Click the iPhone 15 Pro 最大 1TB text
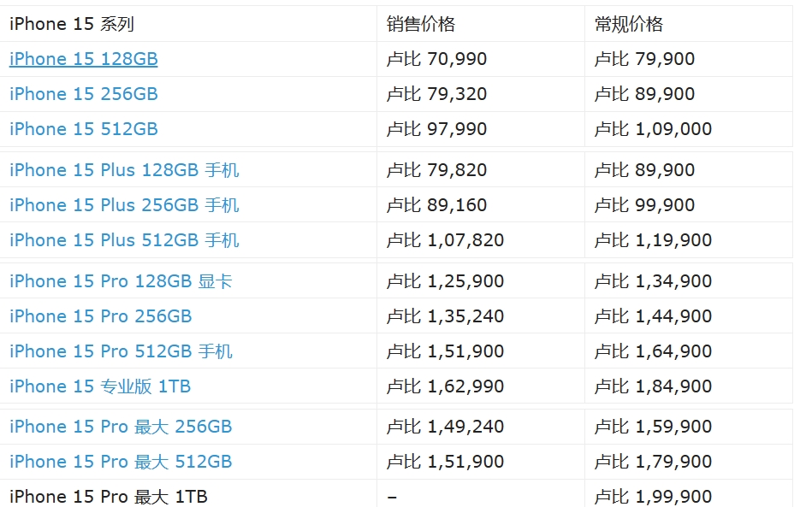Screen dimensions: 812x507 [108, 497]
